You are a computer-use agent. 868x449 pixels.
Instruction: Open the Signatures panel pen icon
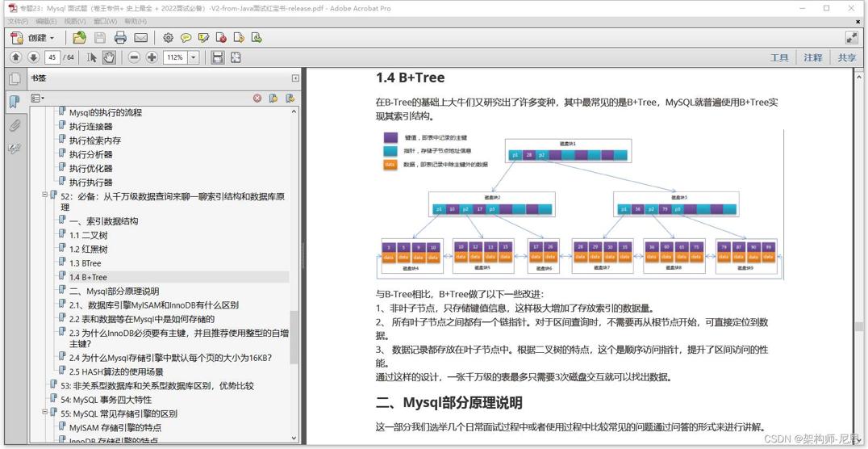[15, 149]
